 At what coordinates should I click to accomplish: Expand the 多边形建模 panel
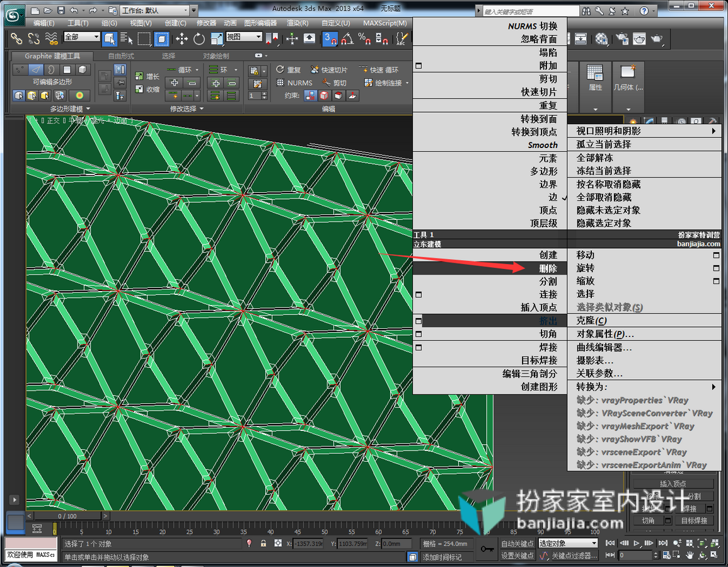pyautogui.click(x=69, y=108)
